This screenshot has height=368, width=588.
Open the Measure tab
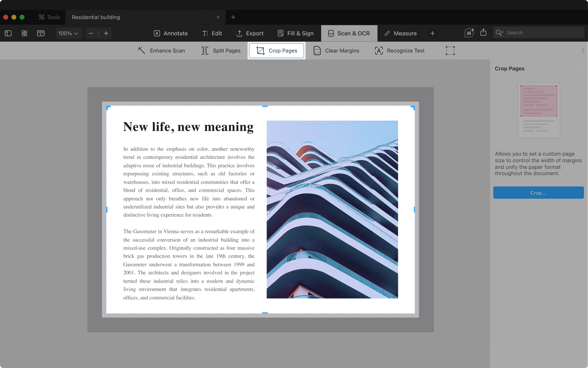[x=401, y=33]
